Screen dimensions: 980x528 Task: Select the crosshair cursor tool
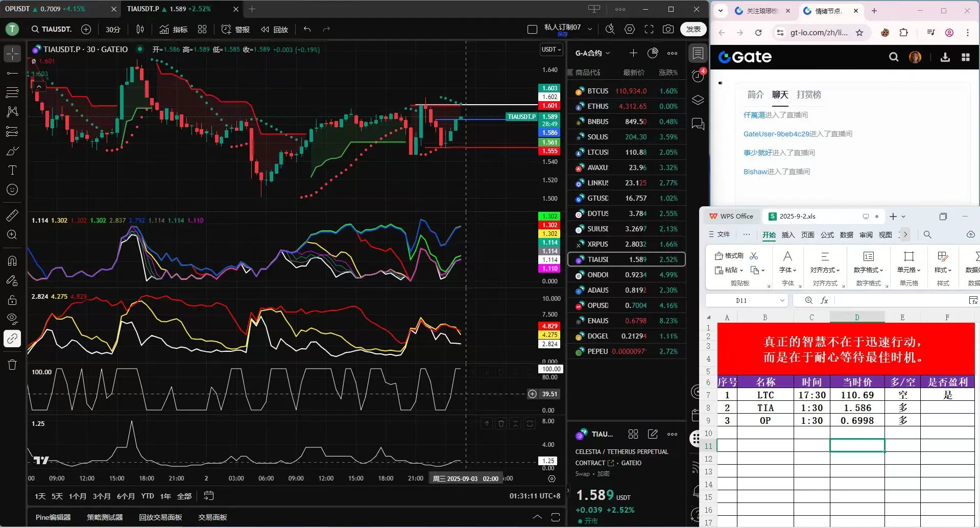pos(12,54)
